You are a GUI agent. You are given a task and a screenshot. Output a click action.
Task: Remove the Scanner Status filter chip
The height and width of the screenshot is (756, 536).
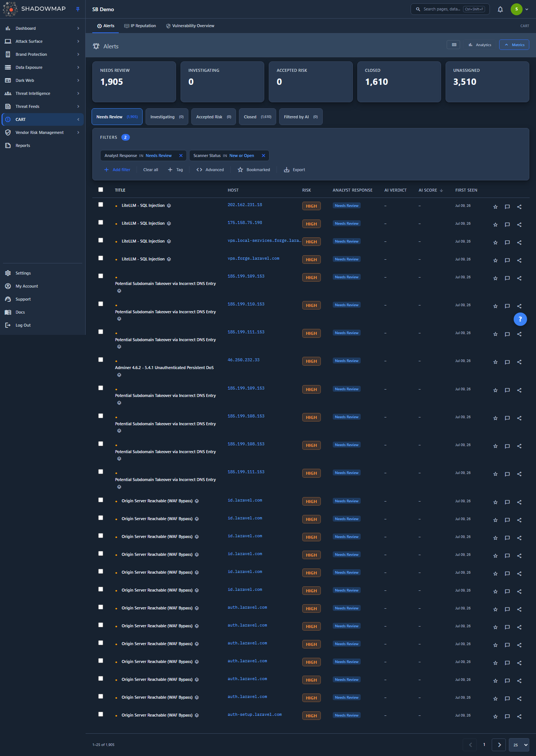tap(263, 156)
